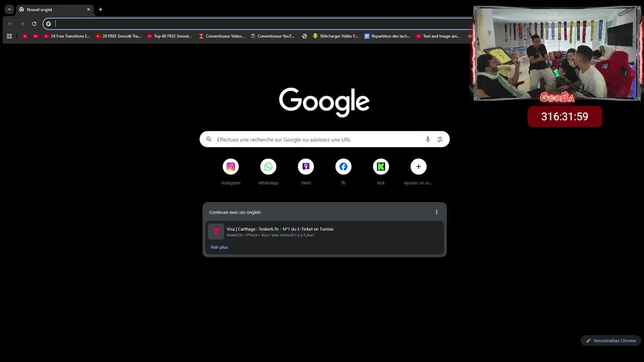Open the Convertisseur YouT... bookmark

273,36
